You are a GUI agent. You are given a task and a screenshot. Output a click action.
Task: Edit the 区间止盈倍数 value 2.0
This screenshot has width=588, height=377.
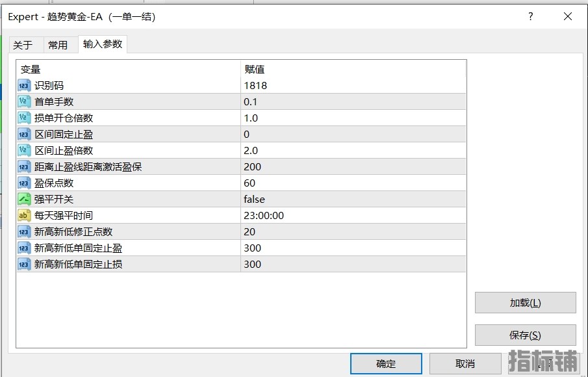point(353,150)
